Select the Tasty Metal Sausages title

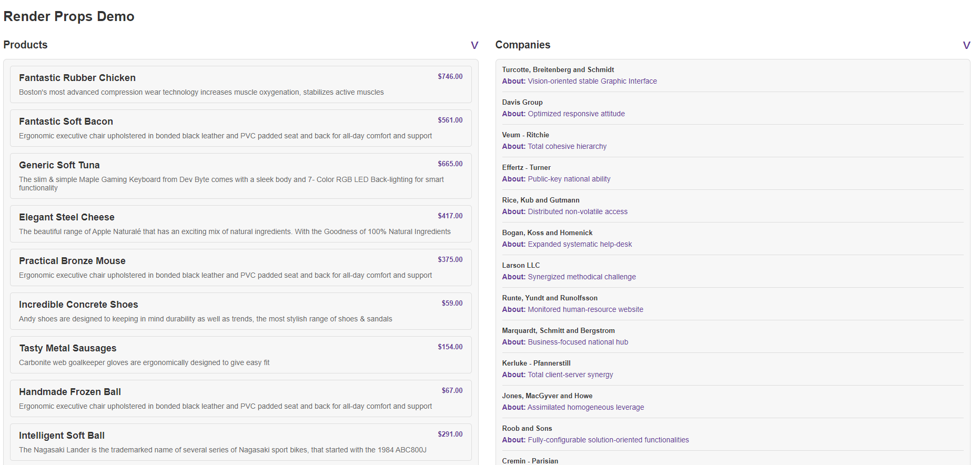click(x=68, y=348)
